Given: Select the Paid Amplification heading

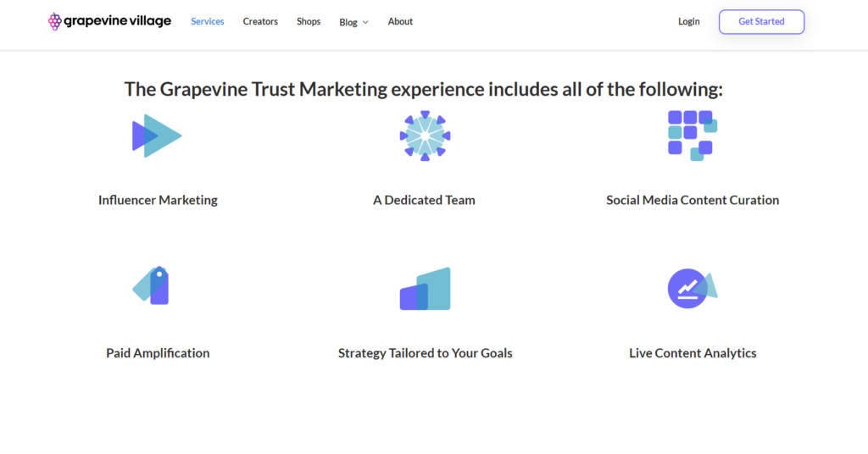Looking at the screenshot, I should point(158,353).
